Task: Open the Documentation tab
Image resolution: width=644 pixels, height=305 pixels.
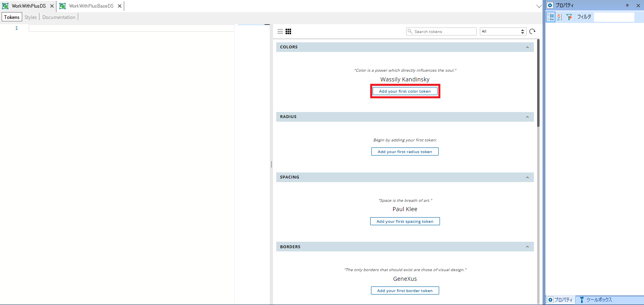Action: [x=59, y=17]
